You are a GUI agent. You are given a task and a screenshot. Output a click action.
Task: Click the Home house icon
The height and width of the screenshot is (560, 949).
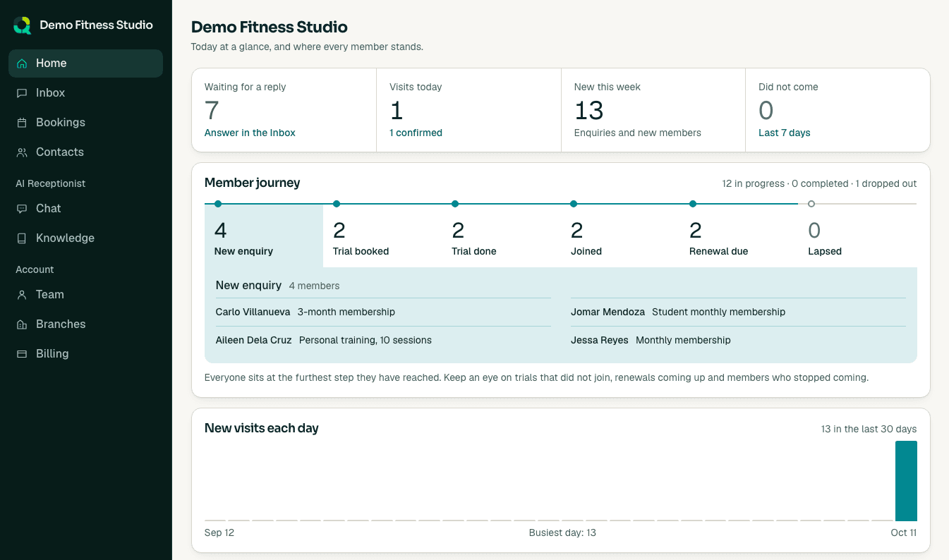click(23, 63)
